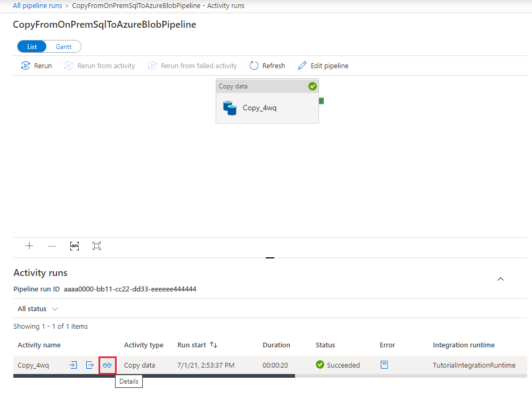532x398 pixels.
Task: Toggle Run start sort order
Action: tap(213, 345)
